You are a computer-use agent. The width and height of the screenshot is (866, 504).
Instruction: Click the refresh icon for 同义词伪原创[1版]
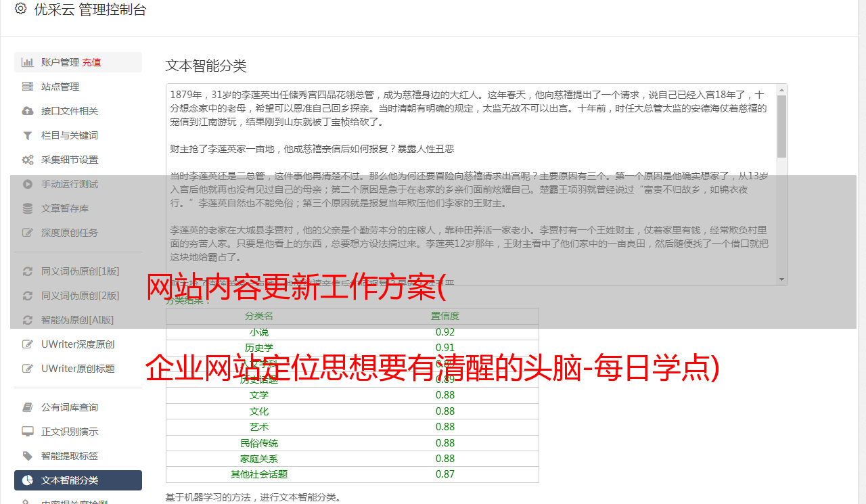point(28,271)
